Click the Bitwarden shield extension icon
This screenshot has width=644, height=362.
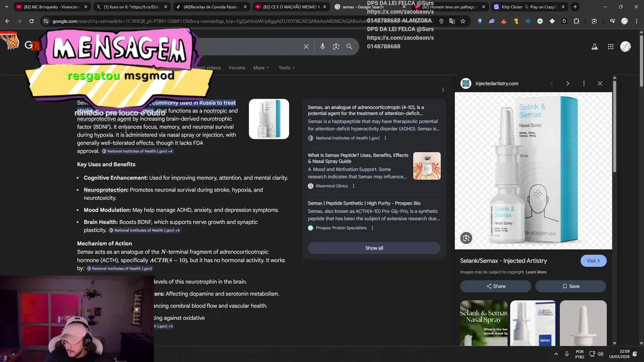pos(479,21)
